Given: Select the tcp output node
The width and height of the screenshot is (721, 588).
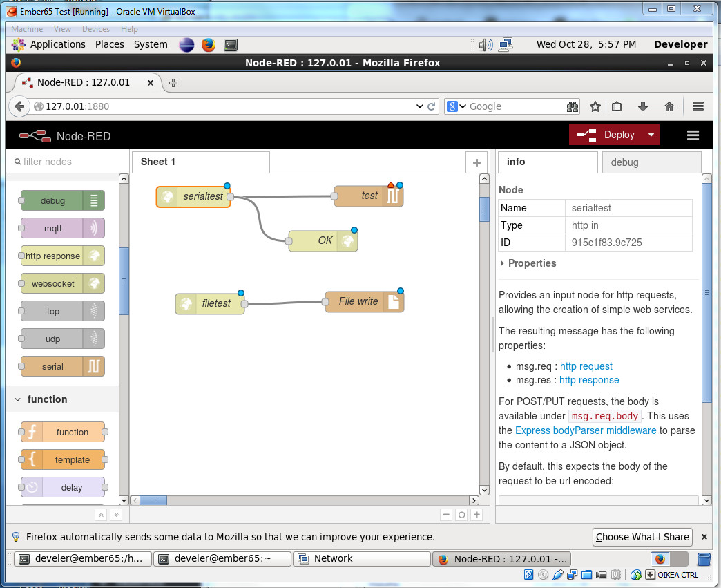Looking at the screenshot, I should point(63,311).
